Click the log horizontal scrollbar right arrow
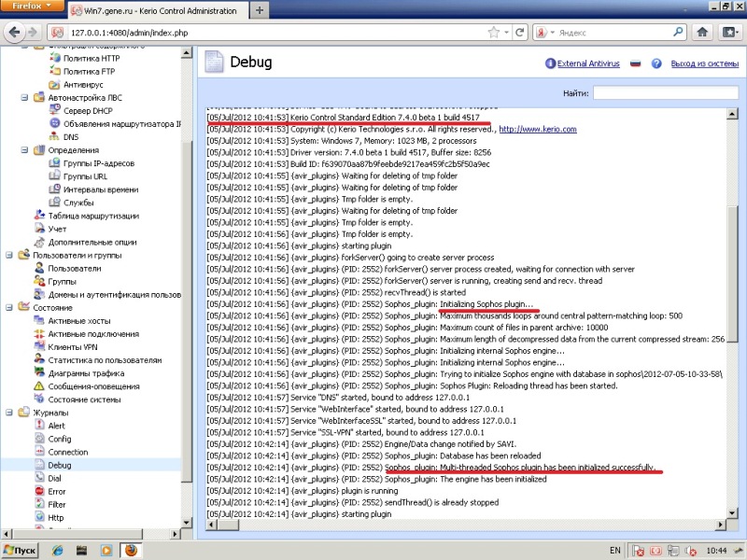 click(721, 525)
